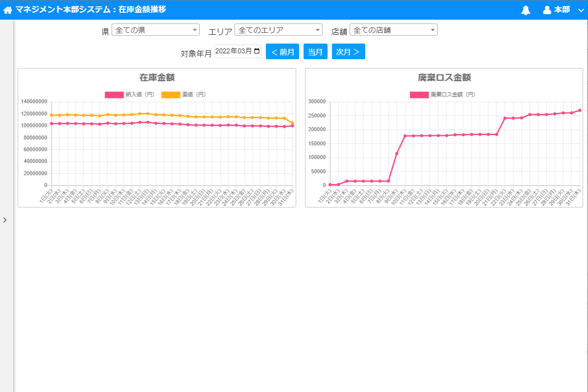Viewport: 588px width, 392px height.
Task: Open the calendar picker in 対象年月 field
Action: (257, 51)
